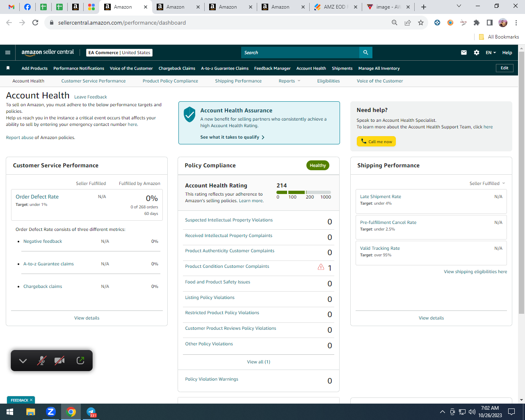Open Zoom from the taskbar
This screenshot has height=420, width=525.
pyautogui.click(x=51, y=412)
